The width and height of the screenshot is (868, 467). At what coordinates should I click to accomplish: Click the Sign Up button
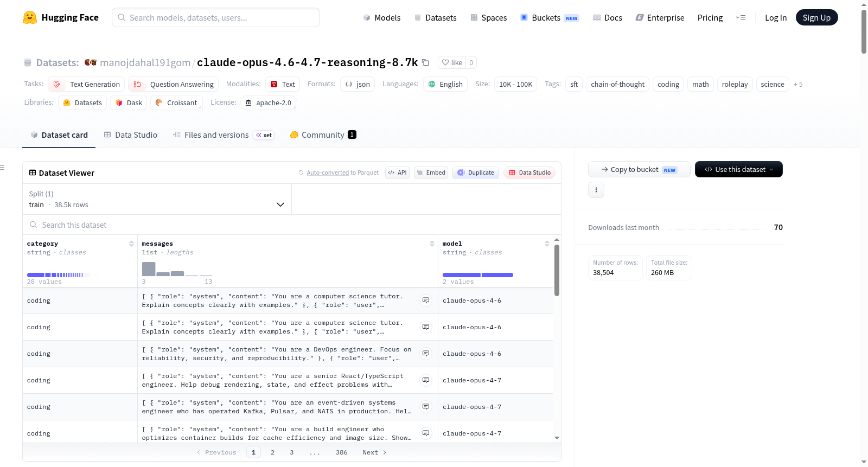817,18
